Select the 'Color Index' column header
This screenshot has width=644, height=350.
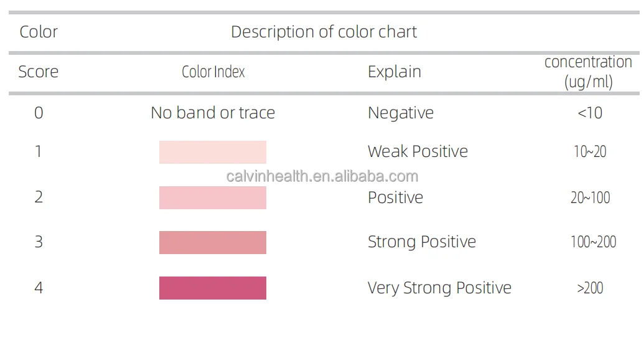pyautogui.click(x=213, y=72)
